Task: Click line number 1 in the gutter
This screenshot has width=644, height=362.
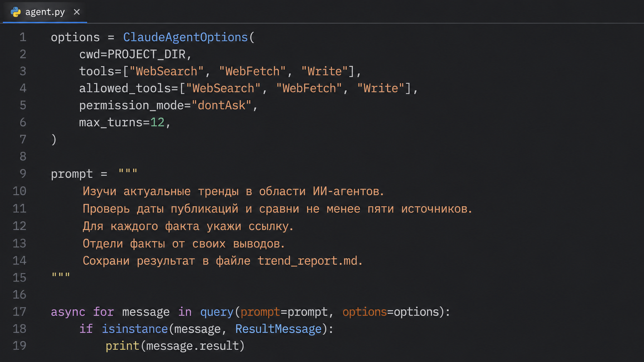Action: click(x=23, y=37)
